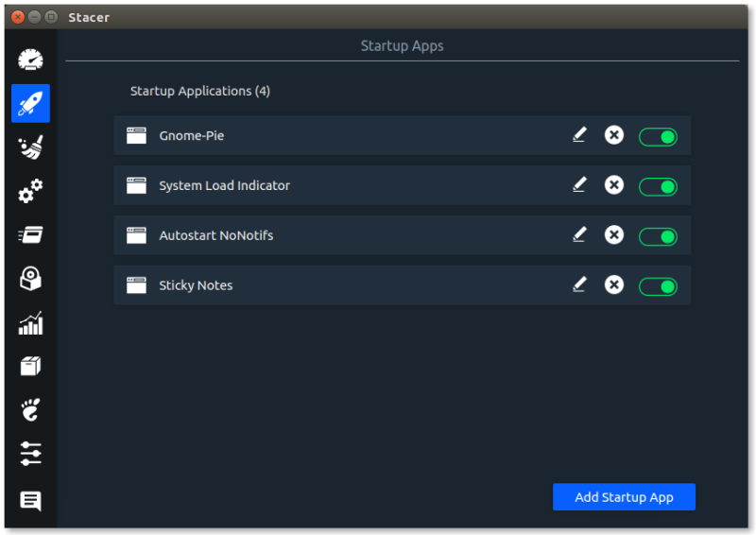Open the Services gears icon in sidebar
This screenshot has width=756, height=535.
pos(30,192)
